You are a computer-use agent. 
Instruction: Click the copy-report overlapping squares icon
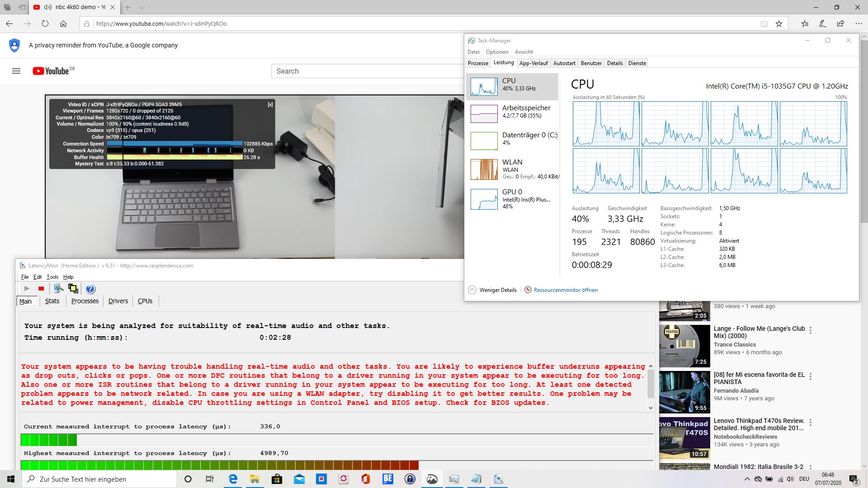tap(73, 288)
